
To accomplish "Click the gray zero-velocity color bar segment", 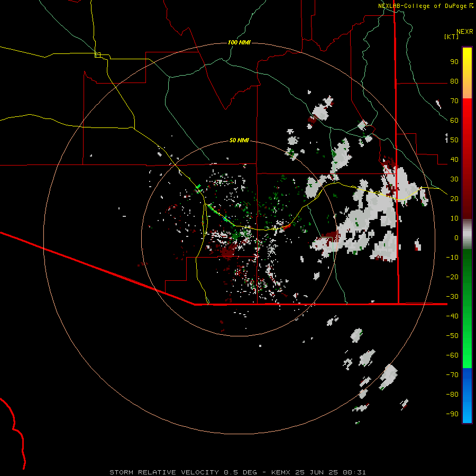I will pyautogui.click(x=467, y=234).
